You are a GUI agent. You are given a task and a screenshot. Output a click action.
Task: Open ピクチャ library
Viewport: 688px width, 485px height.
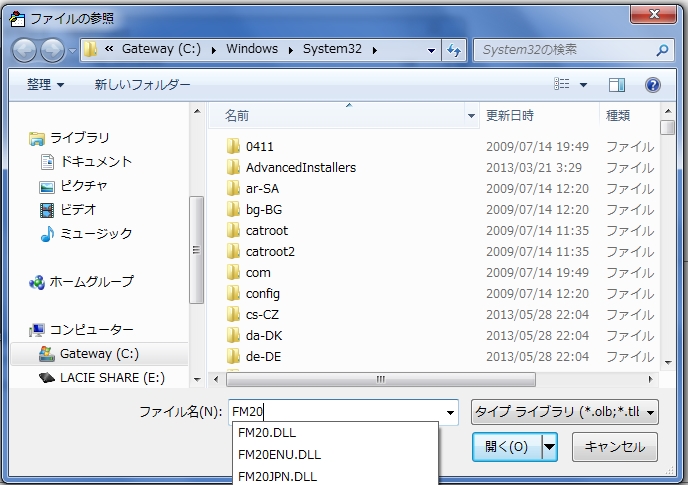[x=73, y=186]
